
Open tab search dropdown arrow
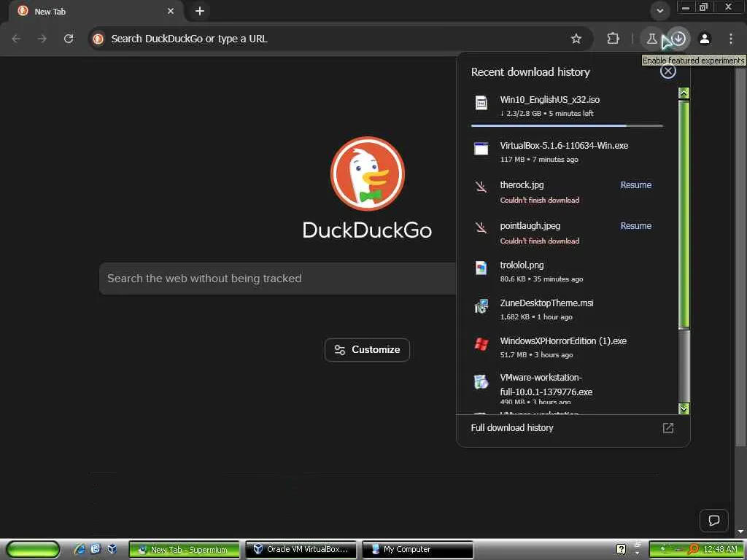tap(659, 10)
